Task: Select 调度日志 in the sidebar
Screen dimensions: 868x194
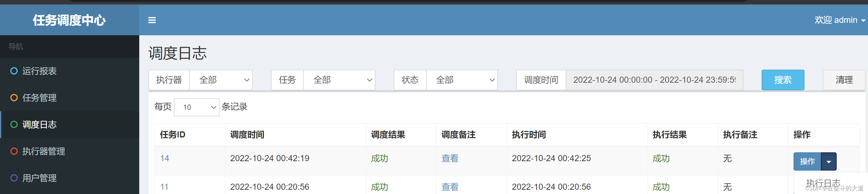Action: pos(69,125)
